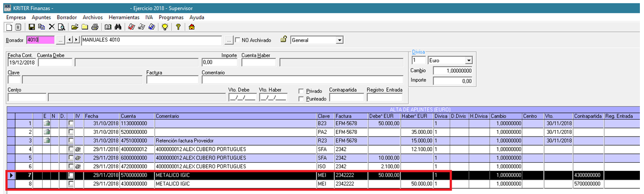Click the padlock icon next to General
Viewport: 644px width, 194px height.
point(283,39)
